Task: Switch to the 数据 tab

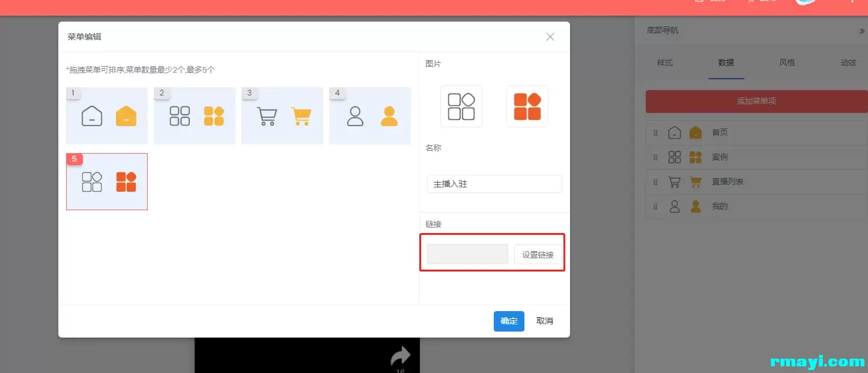Action: pos(726,62)
